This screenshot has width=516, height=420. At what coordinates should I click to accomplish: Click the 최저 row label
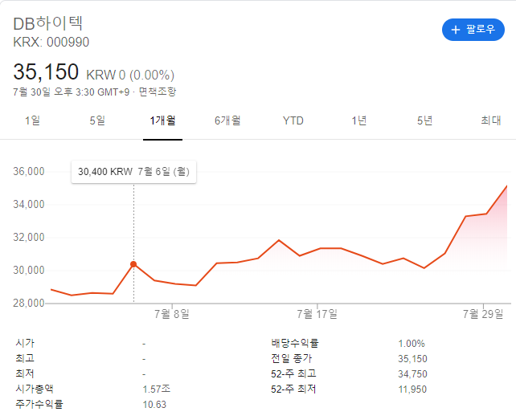[25, 373]
